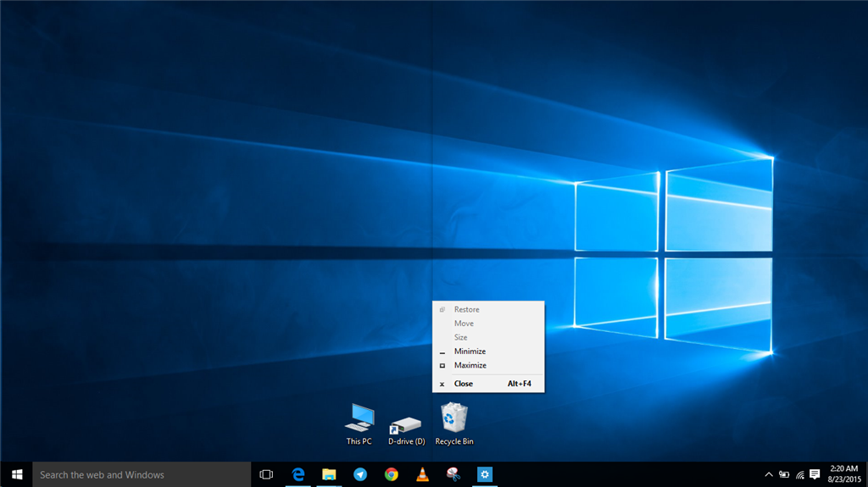
Task: Open File Explorer from the taskbar
Action: pos(330,475)
